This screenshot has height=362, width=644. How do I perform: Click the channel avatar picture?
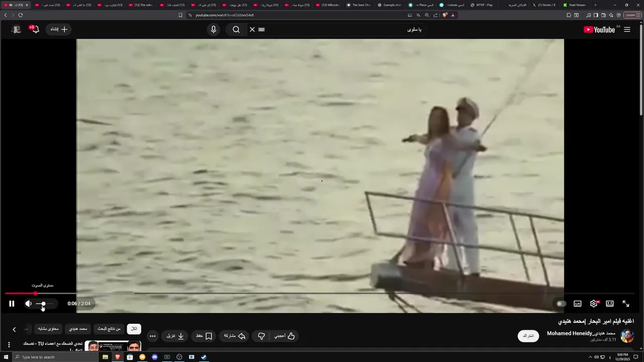click(x=627, y=336)
